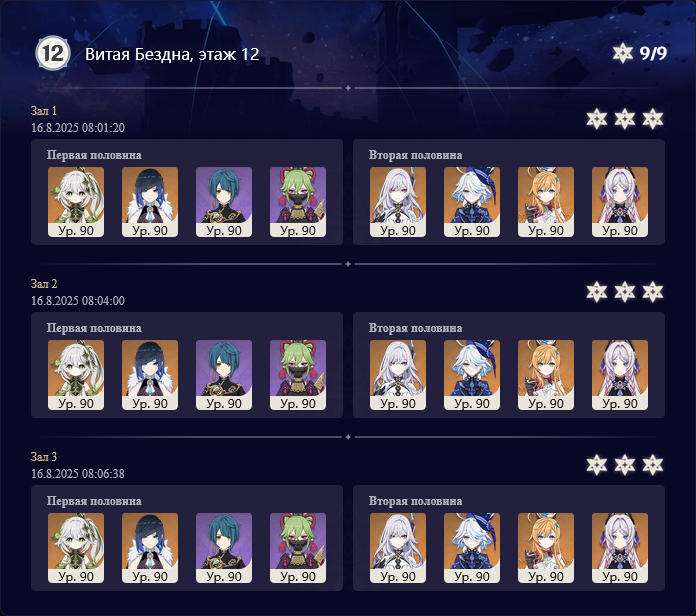
Task: Select Kuki Shinobu portrait in Зал 3
Action: tap(298, 548)
